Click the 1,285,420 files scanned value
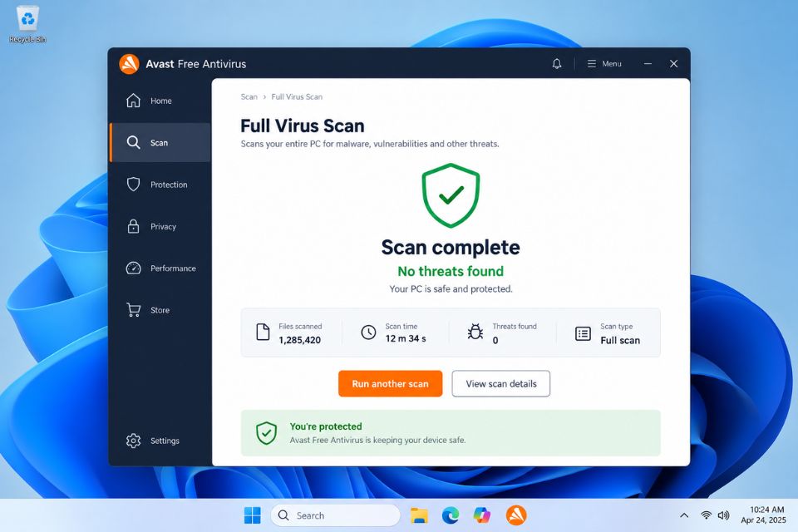 300,340
